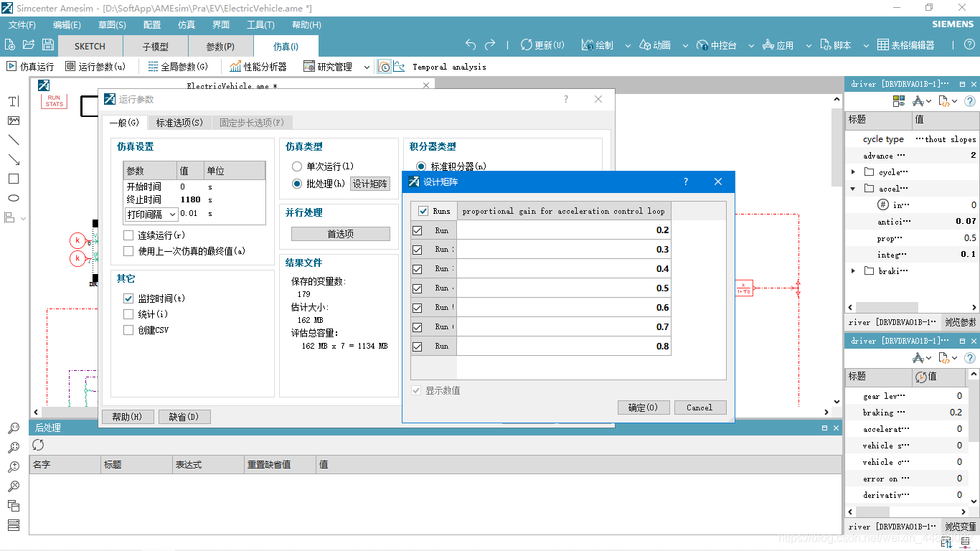Open the 打印间隔 dropdown
Screen dimensions: 980x551
point(153,214)
